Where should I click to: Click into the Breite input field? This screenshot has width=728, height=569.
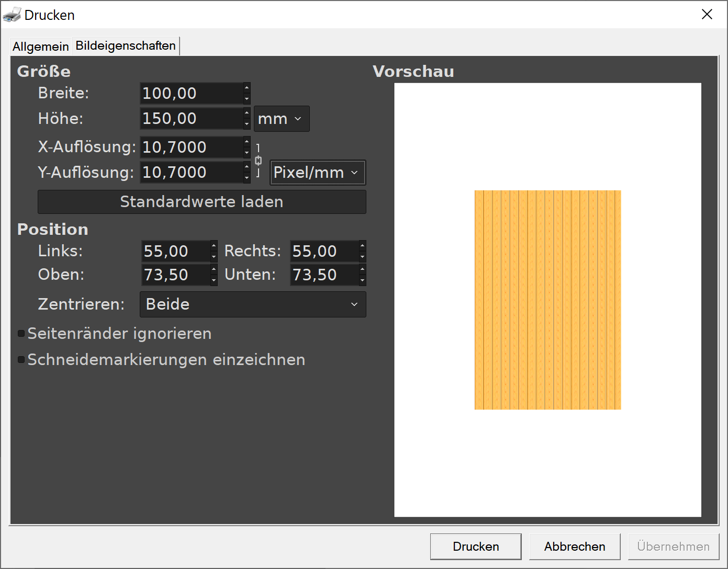[192, 94]
